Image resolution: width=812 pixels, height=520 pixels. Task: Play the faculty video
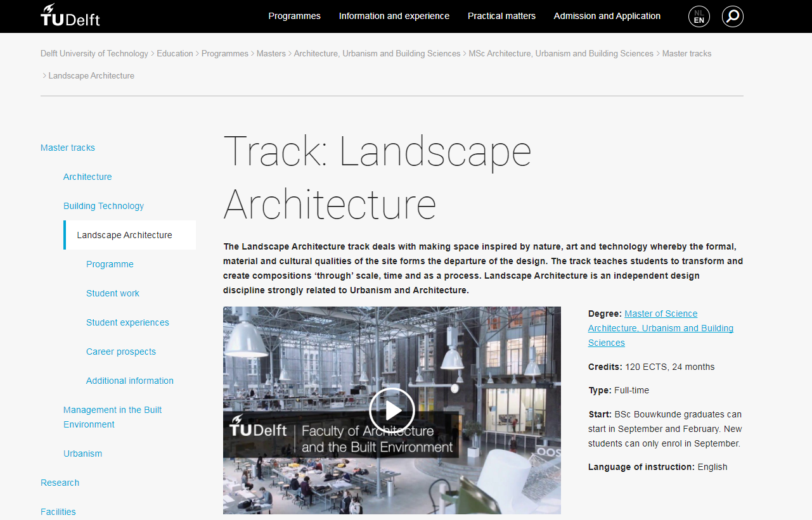point(392,410)
